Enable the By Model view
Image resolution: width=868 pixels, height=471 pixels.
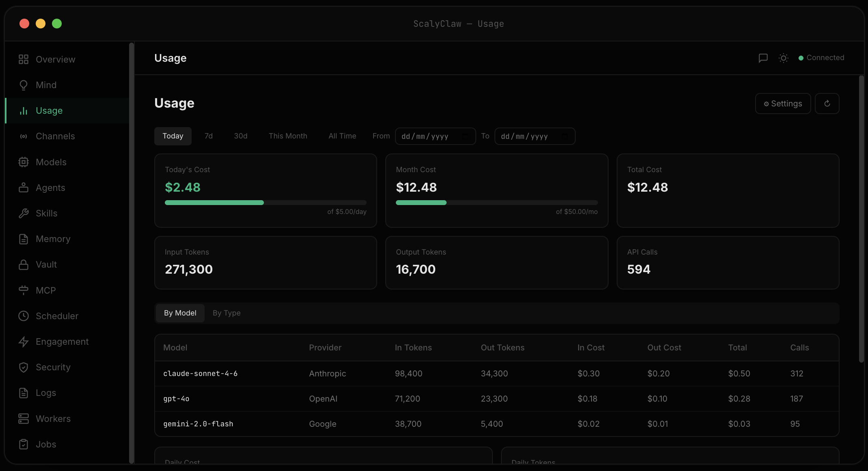(180, 313)
